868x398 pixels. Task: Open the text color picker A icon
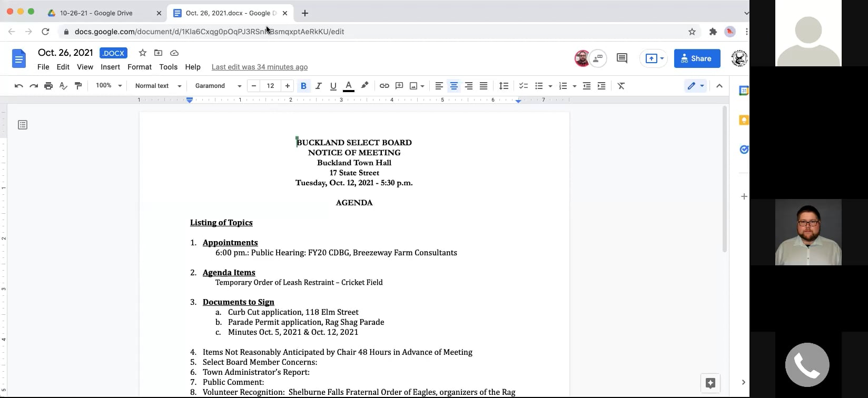tap(348, 86)
